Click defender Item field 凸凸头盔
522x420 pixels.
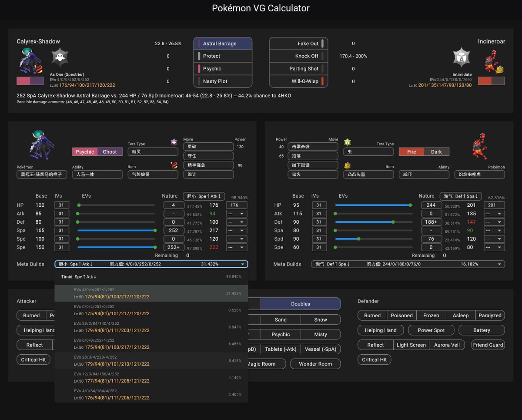(x=368, y=175)
